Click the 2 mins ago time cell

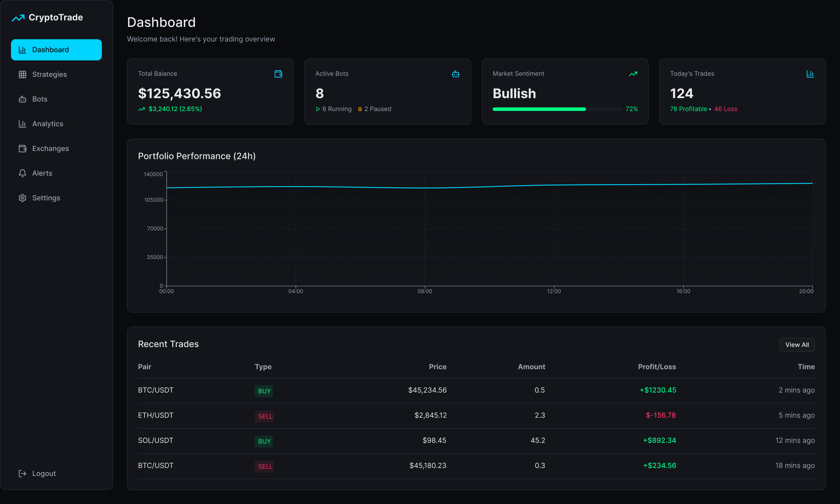(x=797, y=390)
